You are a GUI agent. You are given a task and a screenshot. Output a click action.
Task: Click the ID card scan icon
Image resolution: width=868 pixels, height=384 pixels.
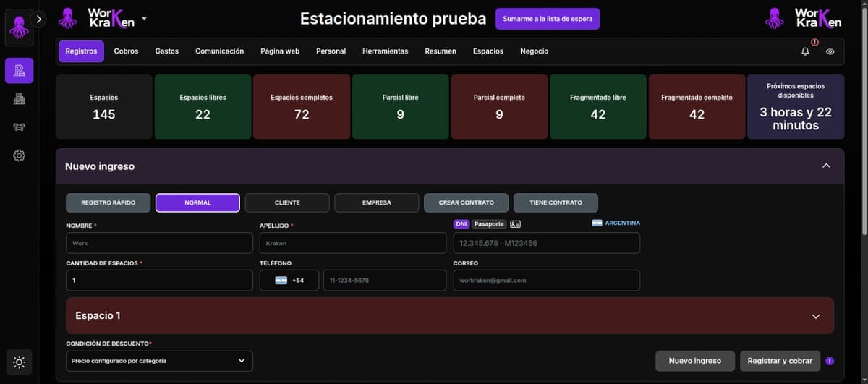515,224
